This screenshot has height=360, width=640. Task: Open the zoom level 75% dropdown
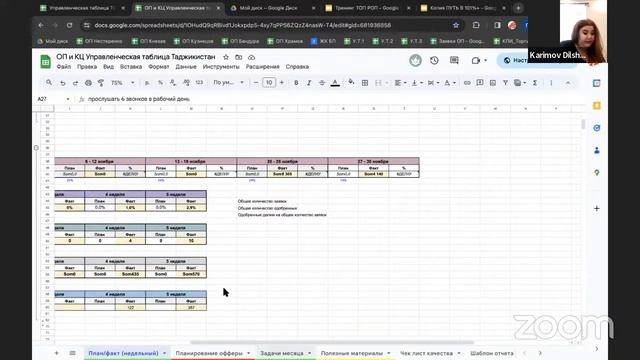pos(122,83)
